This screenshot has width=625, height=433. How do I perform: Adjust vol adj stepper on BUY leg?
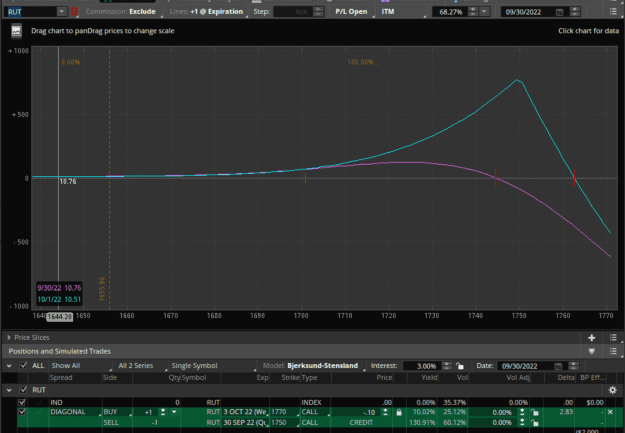(522, 412)
